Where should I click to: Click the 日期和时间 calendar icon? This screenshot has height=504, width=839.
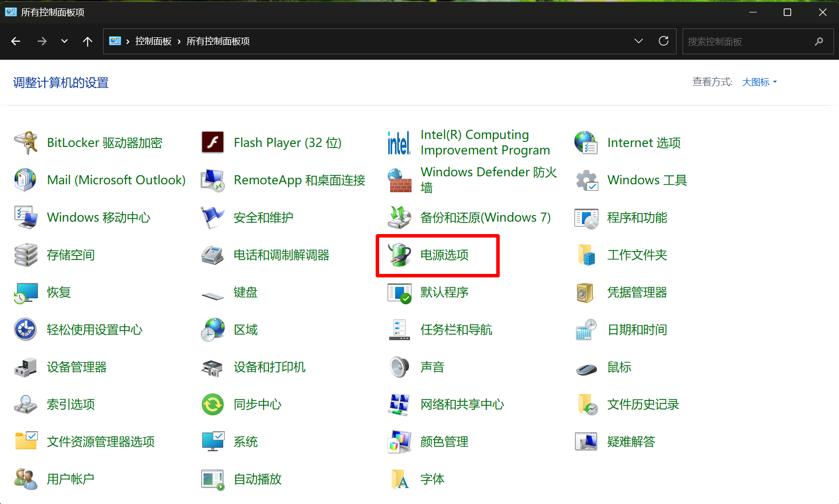(x=586, y=330)
